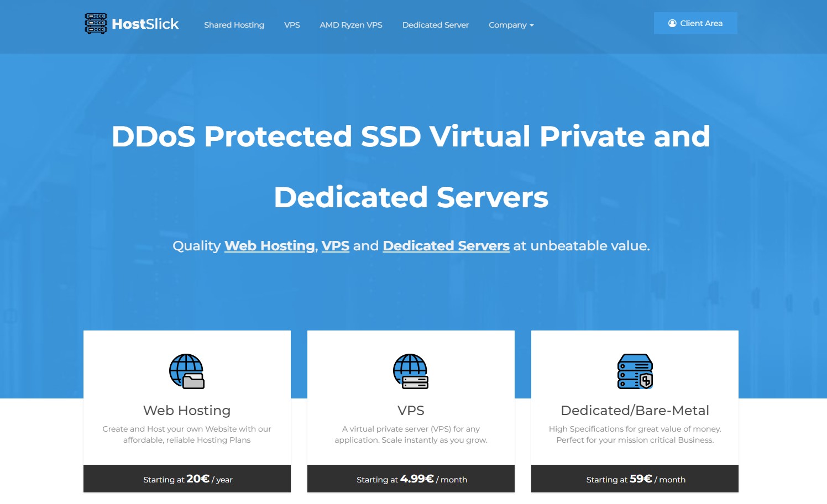Expand the Company dropdown menu
This screenshot has width=827, height=504.
511,25
